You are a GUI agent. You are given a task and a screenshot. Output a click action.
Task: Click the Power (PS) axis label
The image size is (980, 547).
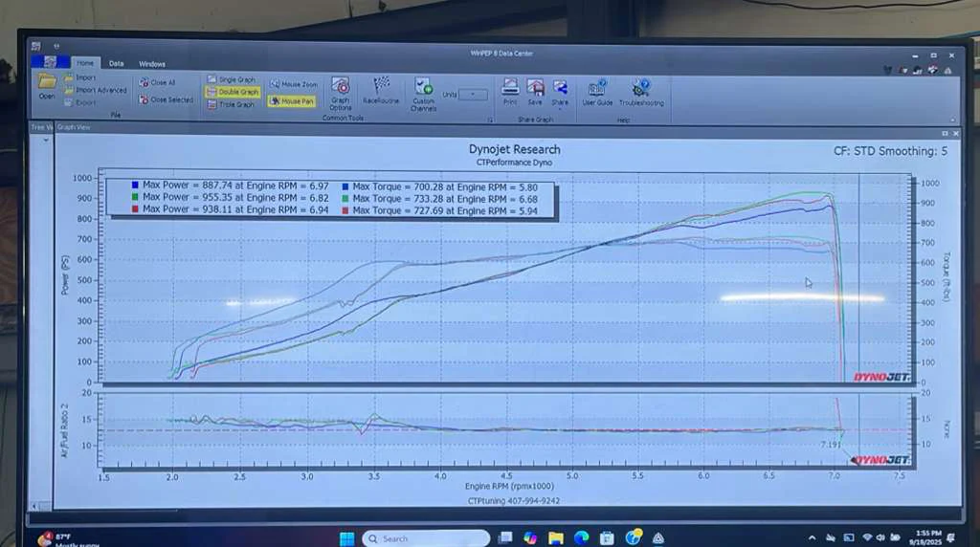tap(65, 275)
